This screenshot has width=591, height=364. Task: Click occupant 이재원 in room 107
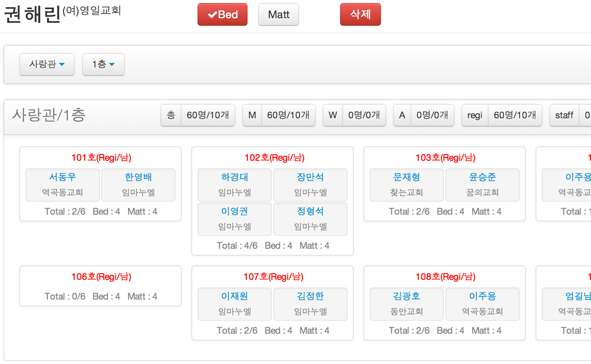coord(235,296)
